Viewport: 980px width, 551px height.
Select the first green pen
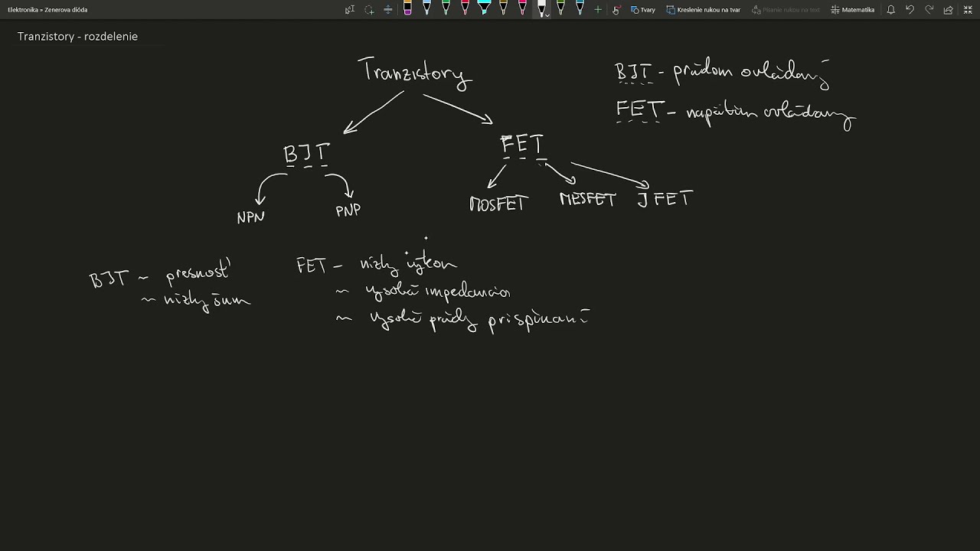(x=446, y=9)
